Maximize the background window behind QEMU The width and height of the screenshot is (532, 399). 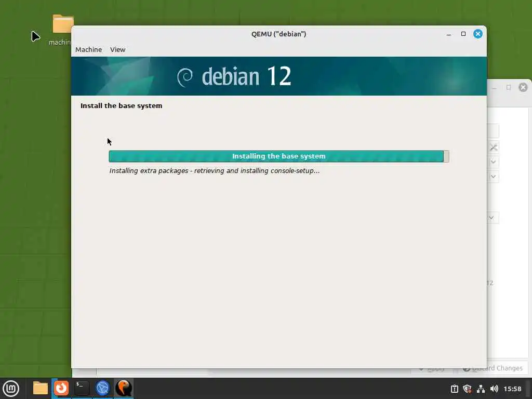(x=508, y=87)
